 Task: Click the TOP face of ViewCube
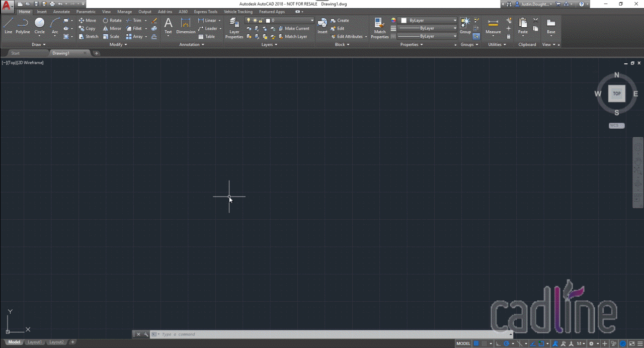[616, 94]
